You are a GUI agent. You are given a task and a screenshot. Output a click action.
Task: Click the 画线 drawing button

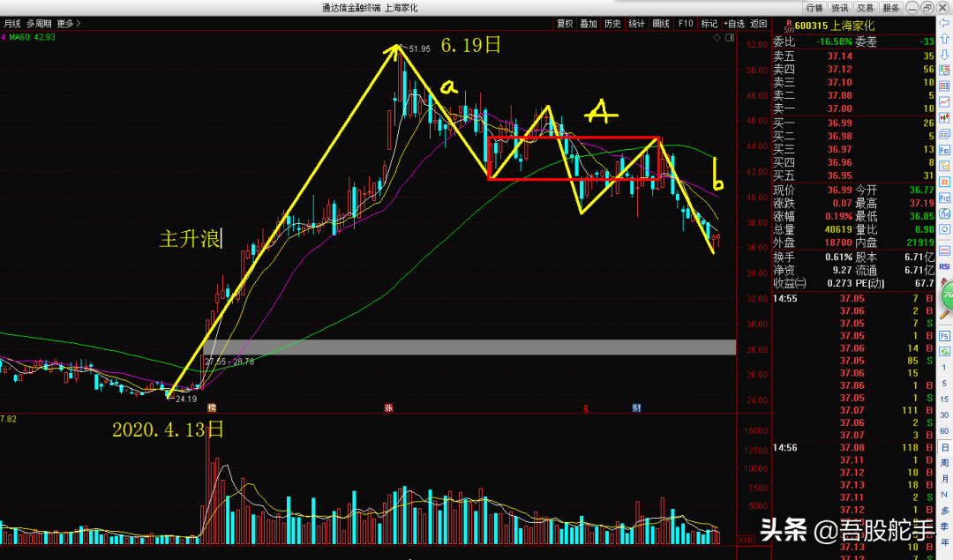click(661, 24)
